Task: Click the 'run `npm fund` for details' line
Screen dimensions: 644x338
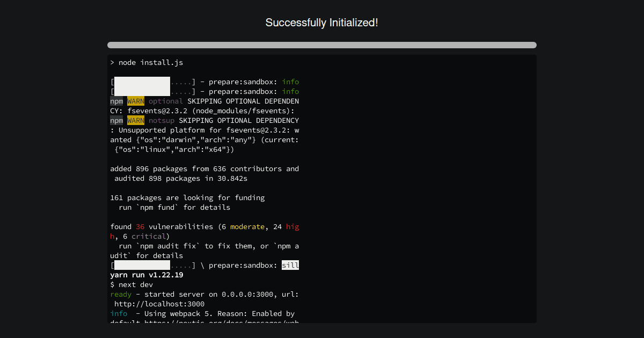Action: tap(174, 208)
